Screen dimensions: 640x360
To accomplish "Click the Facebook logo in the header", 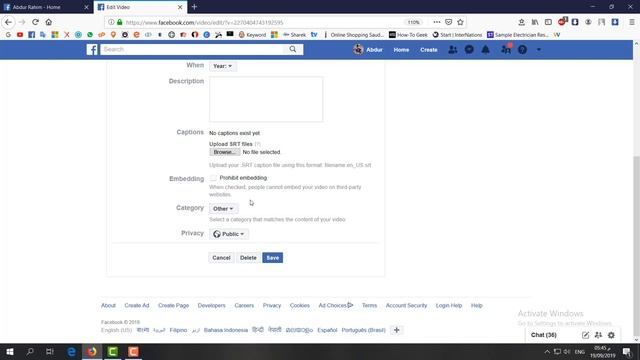I will pyautogui.click(x=92, y=50).
